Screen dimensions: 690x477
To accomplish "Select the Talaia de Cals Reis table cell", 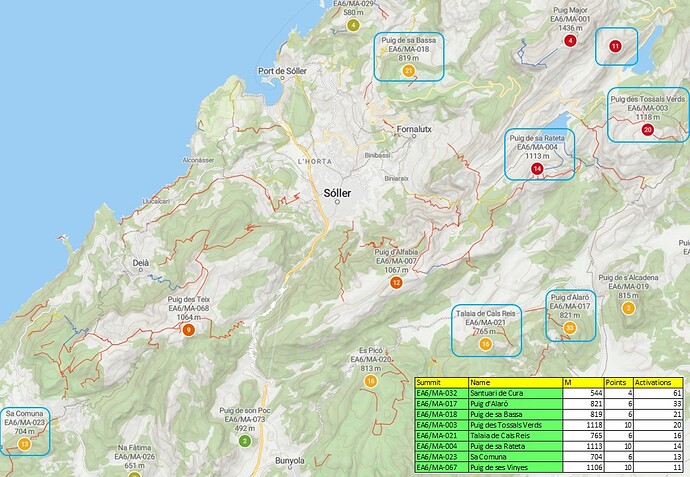I will click(516, 435).
